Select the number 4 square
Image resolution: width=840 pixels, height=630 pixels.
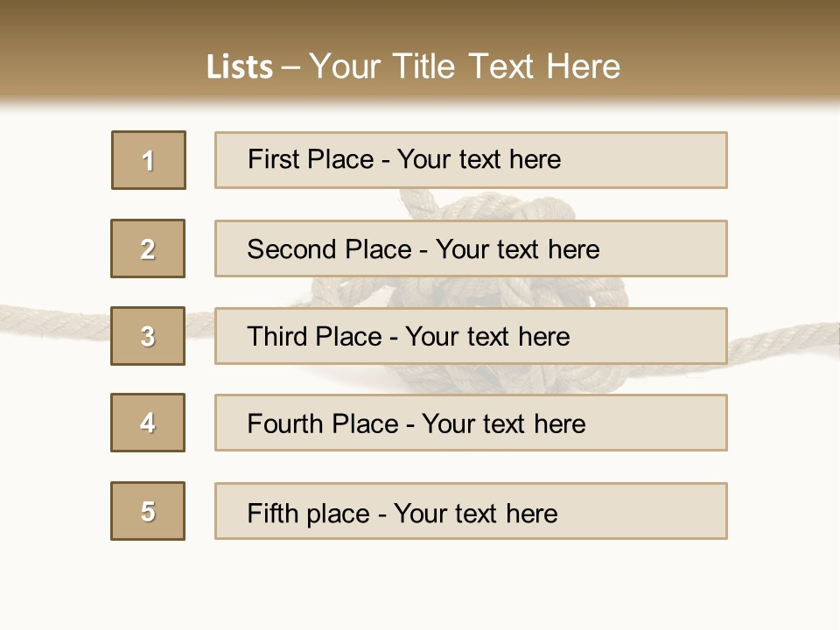tap(148, 423)
